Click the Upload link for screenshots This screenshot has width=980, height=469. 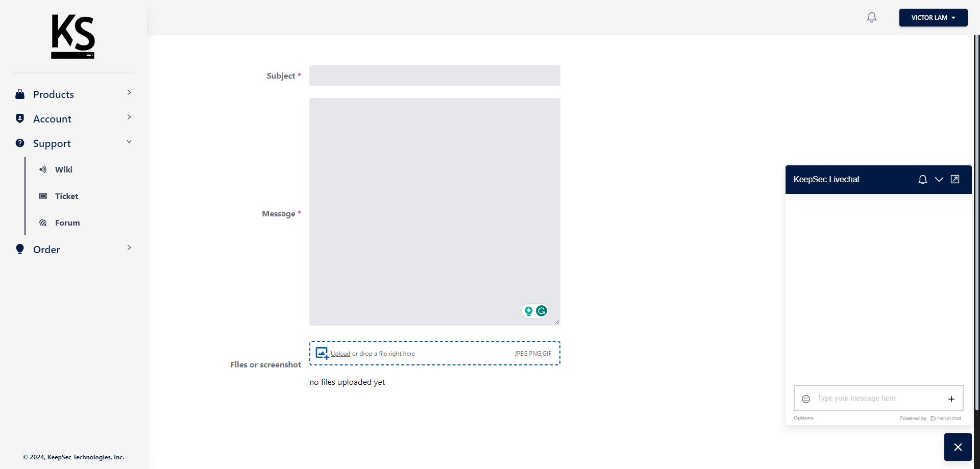point(340,354)
